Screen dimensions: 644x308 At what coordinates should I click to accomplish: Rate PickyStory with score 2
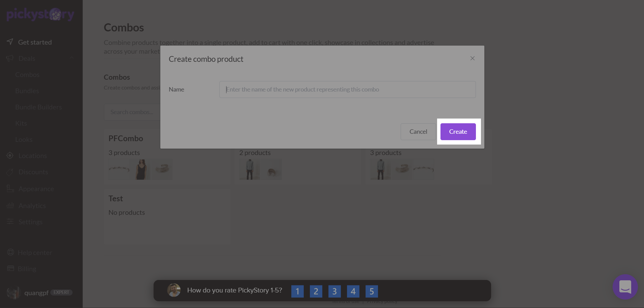pos(316,291)
